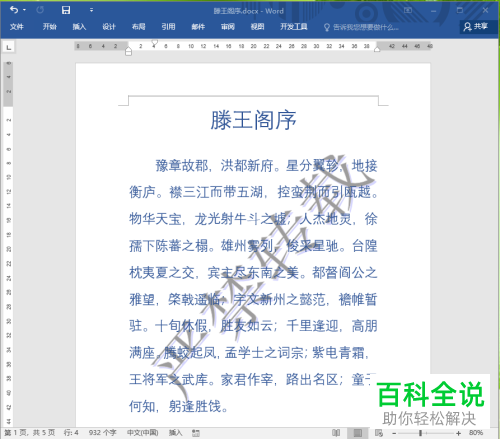Open the 开发工具 (Developer) tab
Image resolution: width=500 pixels, height=439 pixels.
click(x=294, y=27)
